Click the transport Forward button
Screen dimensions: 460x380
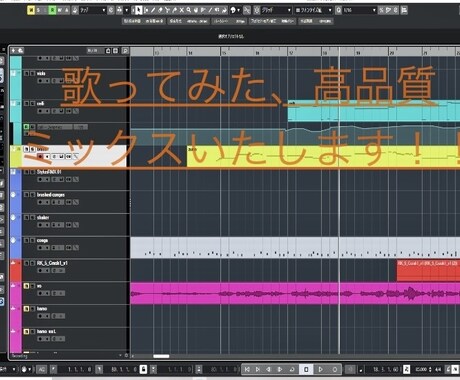pyautogui.click(x=280, y=369)
